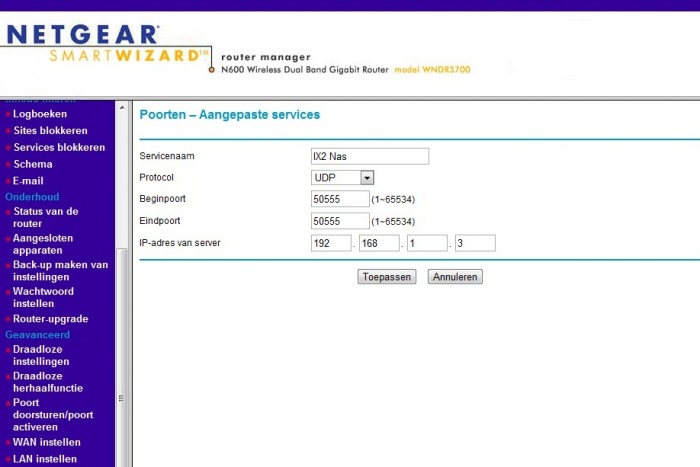
Task: Open Services blokkeren in the sidebar
Action: [x=59, y=147]
